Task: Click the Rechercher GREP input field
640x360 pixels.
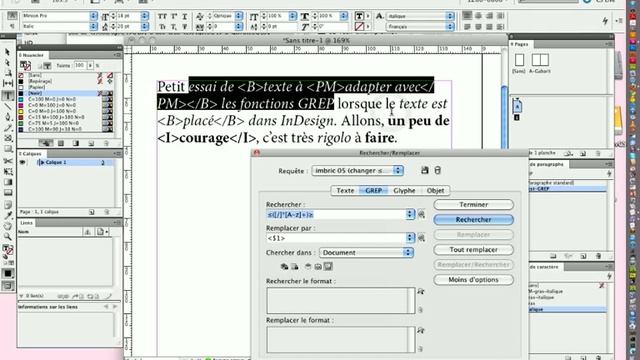Action: pyautogui.click(x=336, y=214)
